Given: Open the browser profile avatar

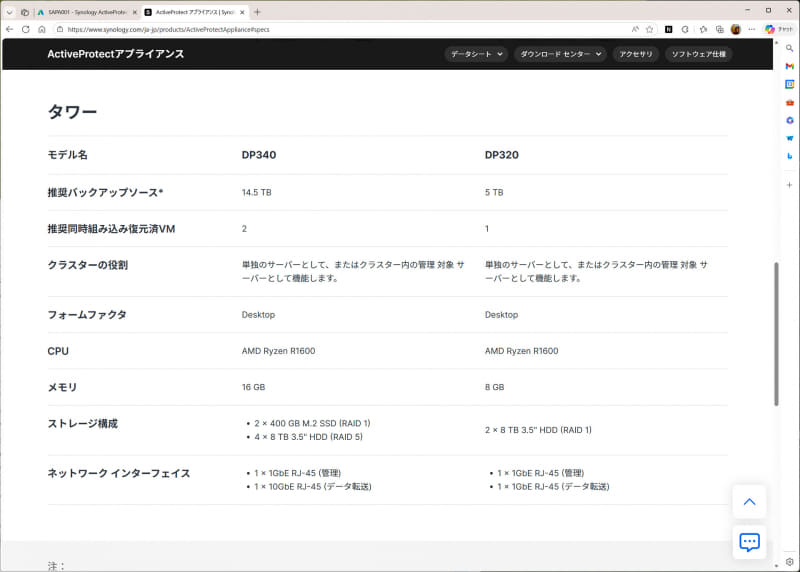Looking at the screenshot, I should tap(736, 30).
